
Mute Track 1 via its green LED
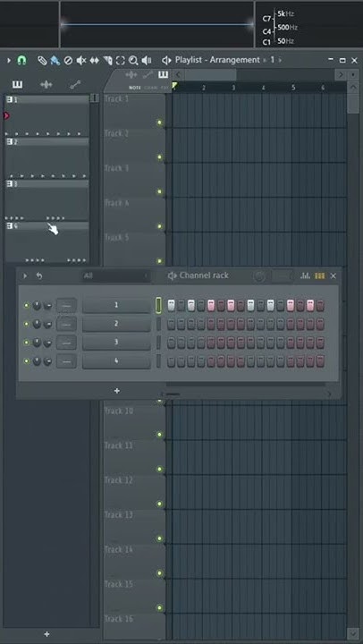coord(160,123)
